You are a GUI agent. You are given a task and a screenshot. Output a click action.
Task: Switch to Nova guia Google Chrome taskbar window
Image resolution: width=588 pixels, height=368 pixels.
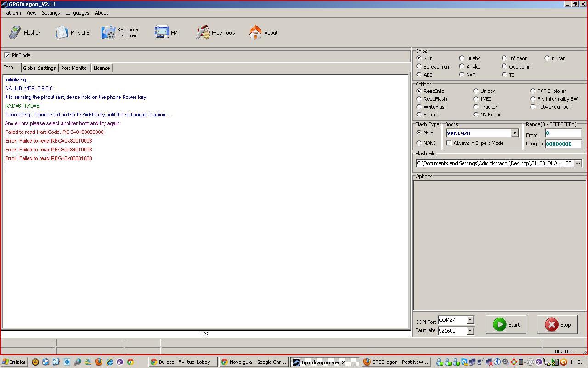point(254,362)
